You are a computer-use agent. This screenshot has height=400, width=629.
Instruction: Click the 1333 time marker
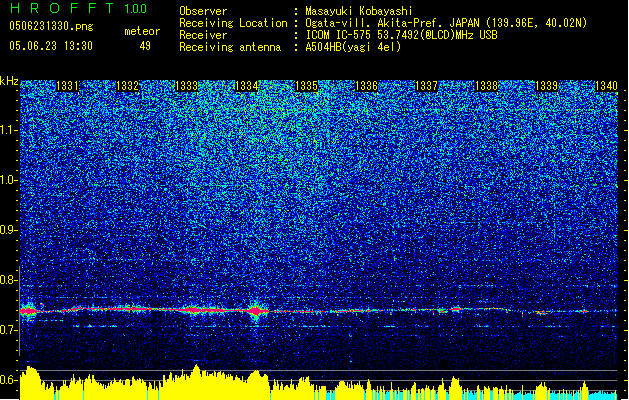pyautogui.click(x=187, y=86)
